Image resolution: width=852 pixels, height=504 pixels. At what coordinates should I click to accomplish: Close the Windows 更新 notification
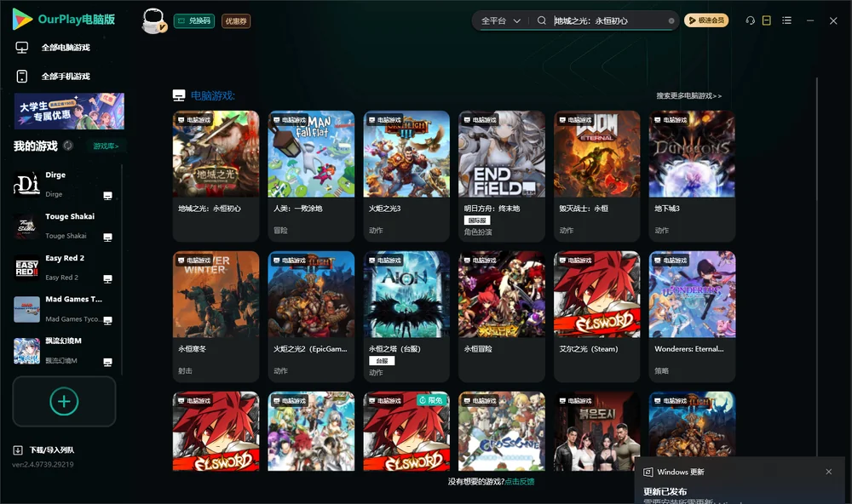[829, 472]
